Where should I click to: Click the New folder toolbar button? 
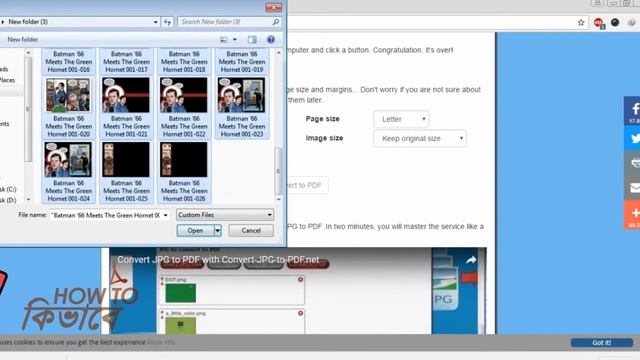pyautogui.click(x=22, y=40)
